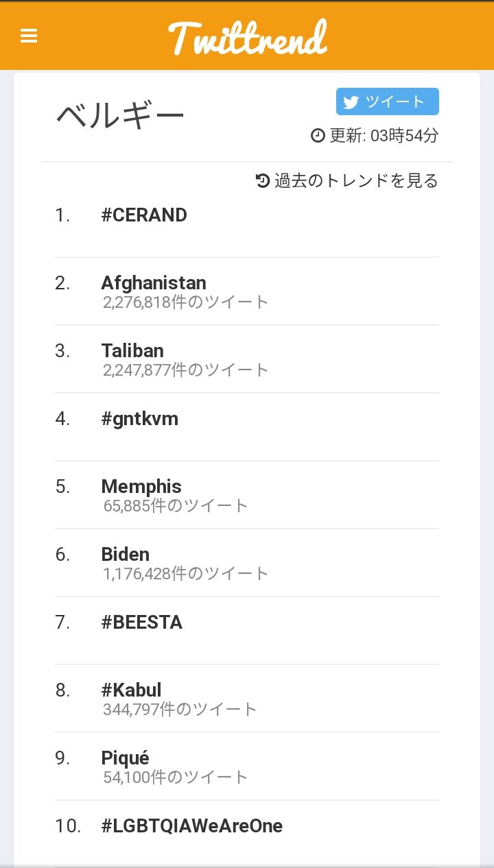This screenshot has width=494, height=868.
Task: Select the #Kabul hashtag trend
Action: click(x=132, y=690)
